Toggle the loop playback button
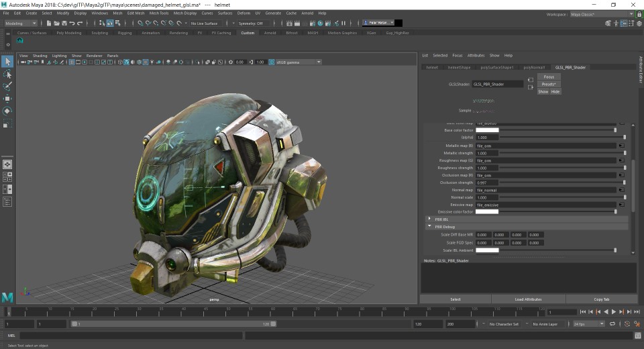644x349 pixels. click(614, 323)
